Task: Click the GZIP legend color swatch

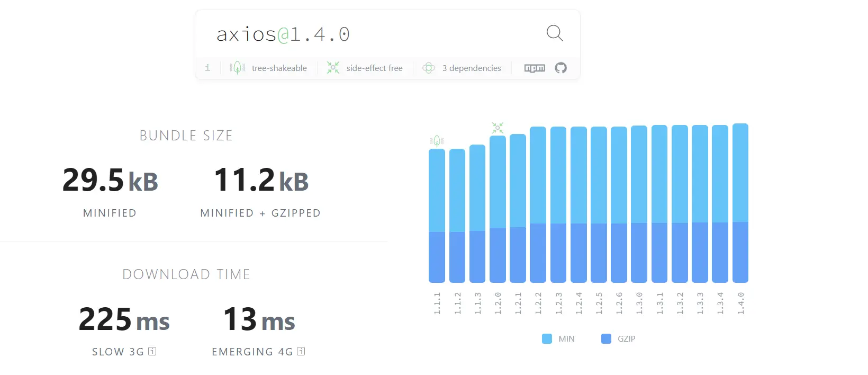Action: [x=606, y=338]
